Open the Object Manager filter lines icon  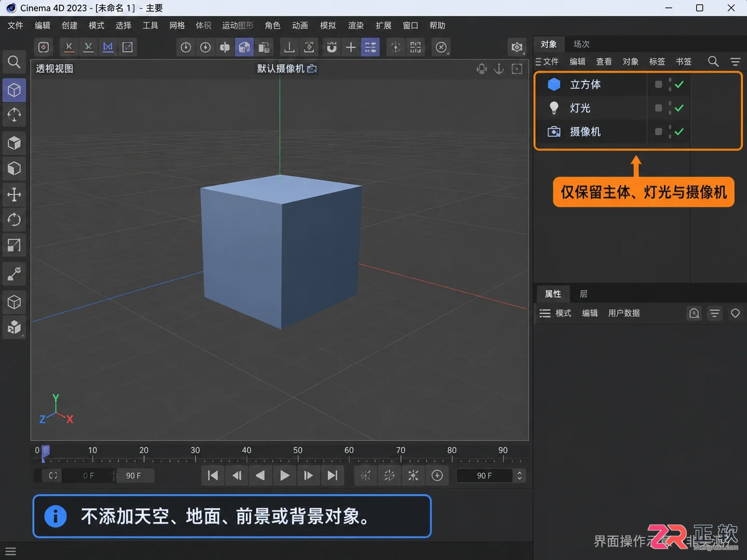735,62
